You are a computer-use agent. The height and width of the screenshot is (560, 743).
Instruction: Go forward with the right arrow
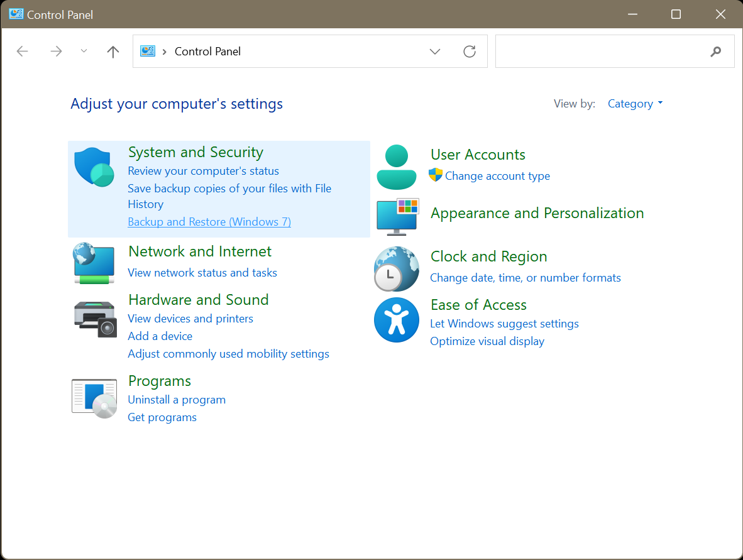point(56,51)
